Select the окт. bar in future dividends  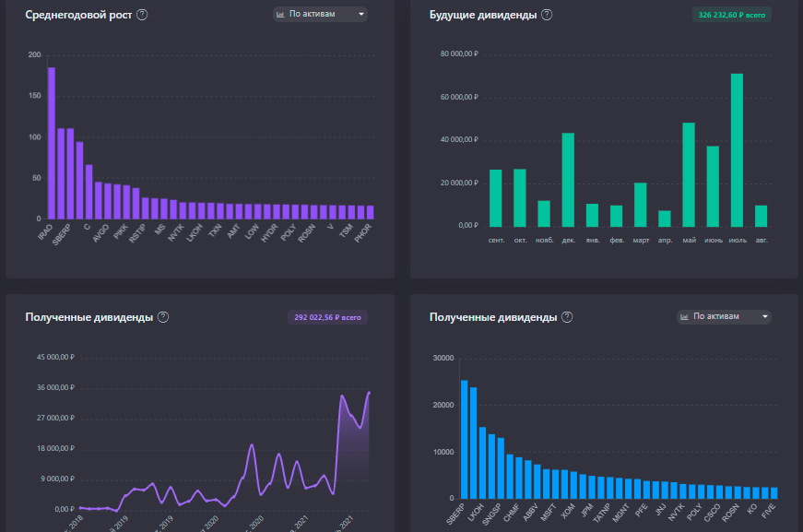click(520, 197)
